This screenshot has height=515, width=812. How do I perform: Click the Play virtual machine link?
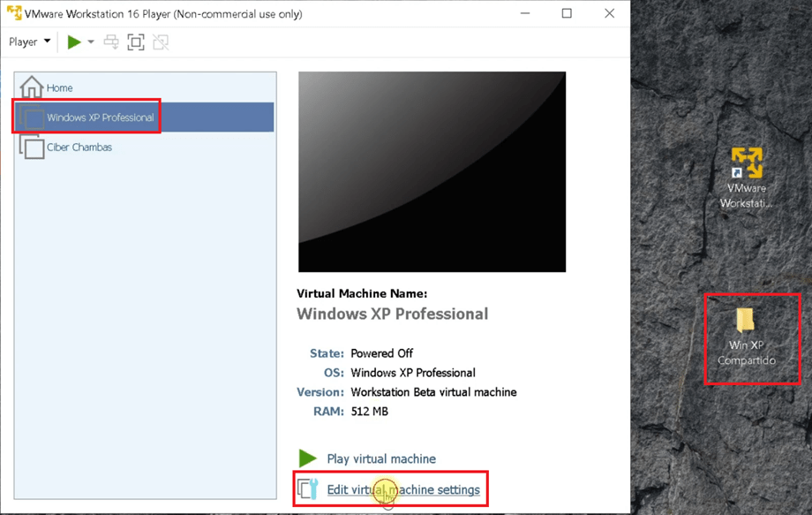[x=381, y=459]
